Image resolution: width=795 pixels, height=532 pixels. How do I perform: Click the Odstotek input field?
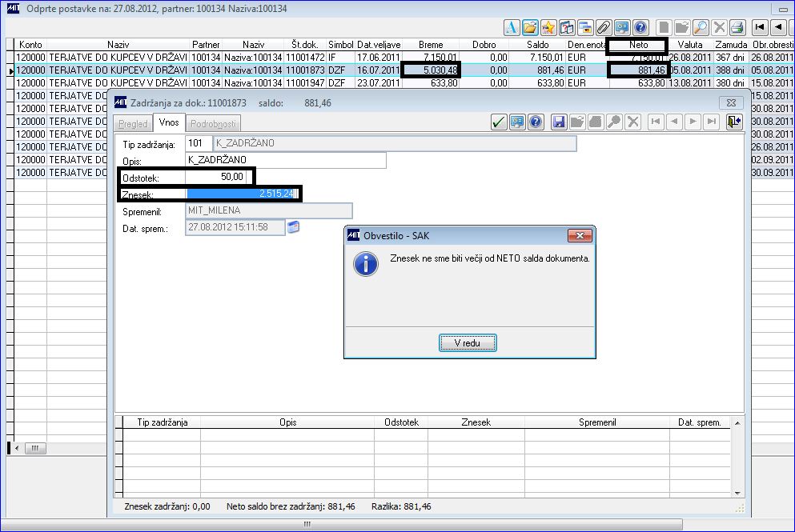click(219, 177)
